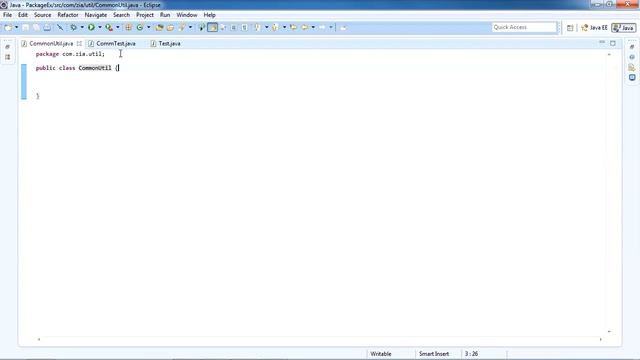640x360 pixels.
Task: Expand the Back history dropdown arrow
Action: pyautogui.click(x=313, y=27)
